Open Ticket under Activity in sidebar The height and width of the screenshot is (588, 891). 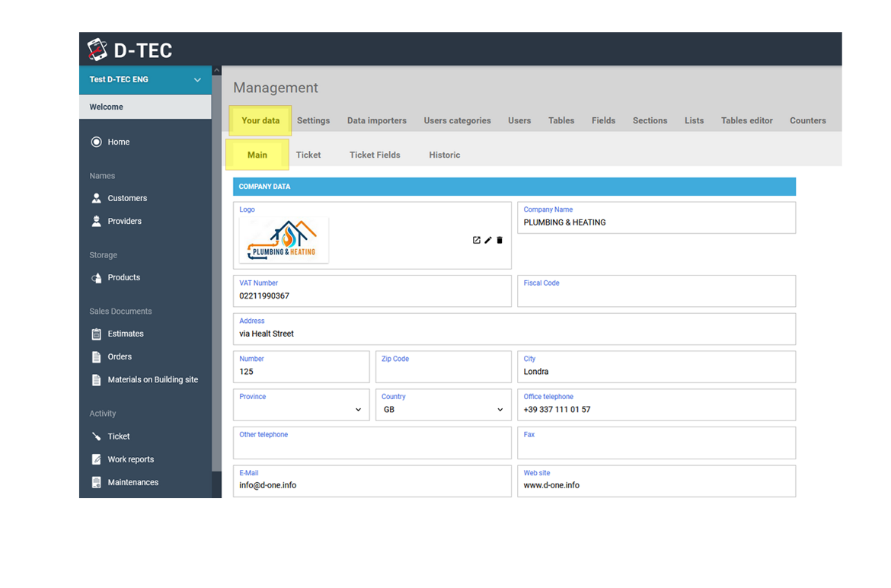[x=118, y=436]
